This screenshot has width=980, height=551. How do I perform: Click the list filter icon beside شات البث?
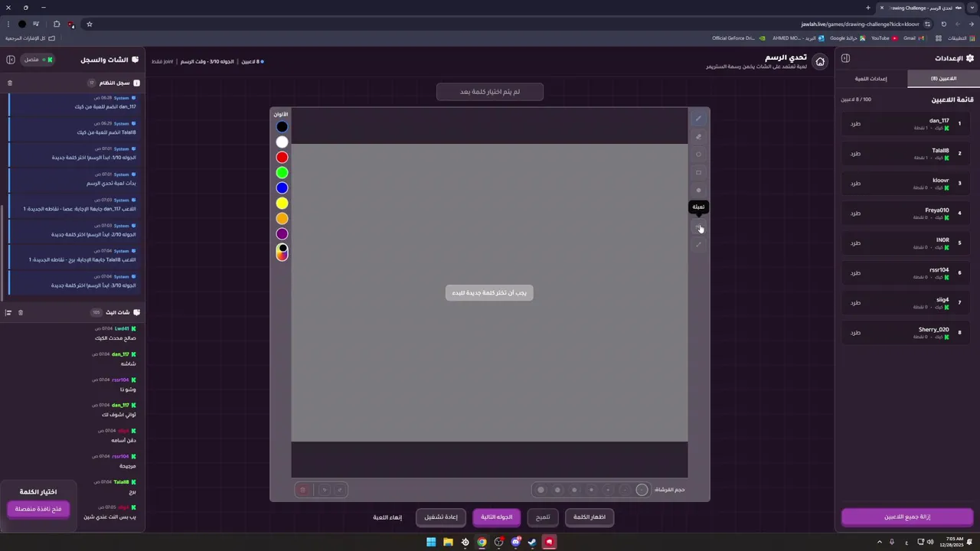(x=8, y=312)
